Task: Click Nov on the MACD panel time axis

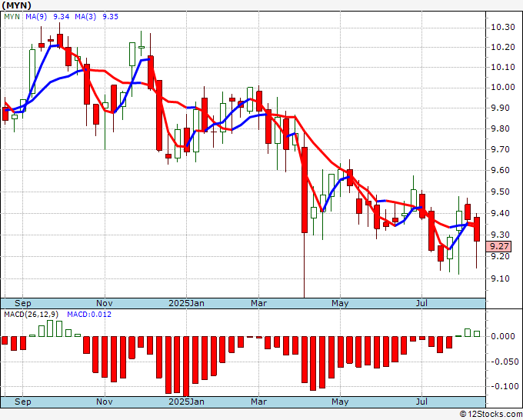Action: pos(105,402)
